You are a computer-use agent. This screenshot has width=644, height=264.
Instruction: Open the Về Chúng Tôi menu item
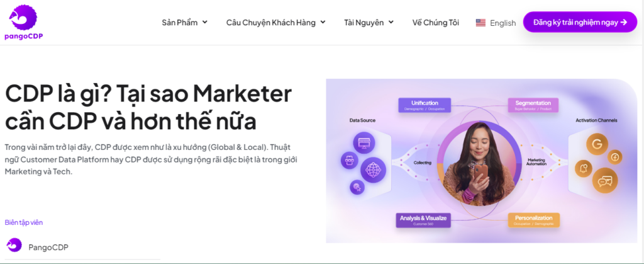pos(435,23)
